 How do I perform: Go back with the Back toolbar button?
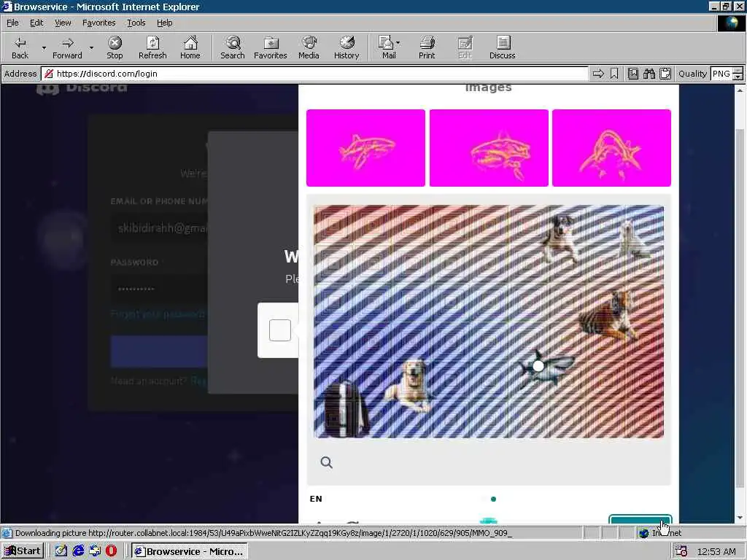tap(20, 47)
